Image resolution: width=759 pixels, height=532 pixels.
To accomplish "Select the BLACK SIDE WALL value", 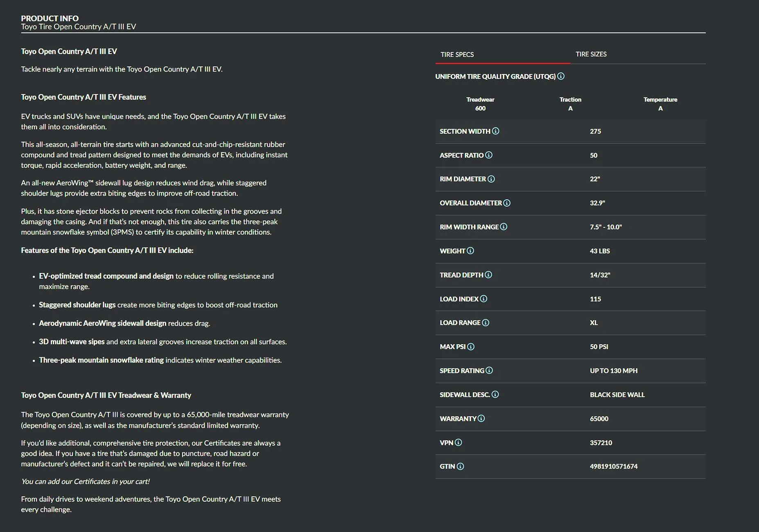I will tap(617, 395).
